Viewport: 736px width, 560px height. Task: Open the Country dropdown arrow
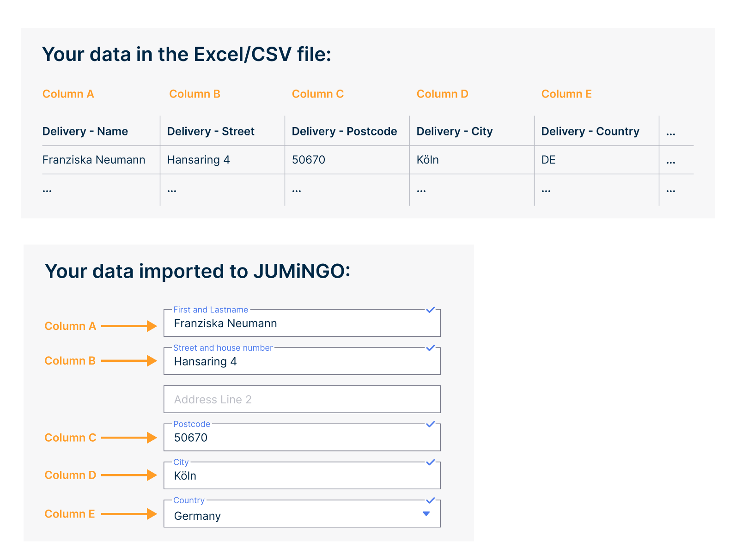426,514
